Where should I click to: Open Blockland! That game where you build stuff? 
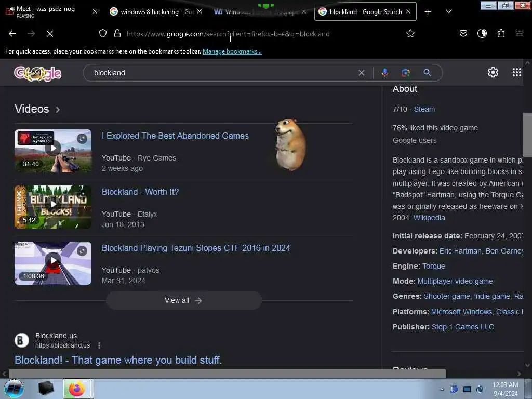click(118, 360)
